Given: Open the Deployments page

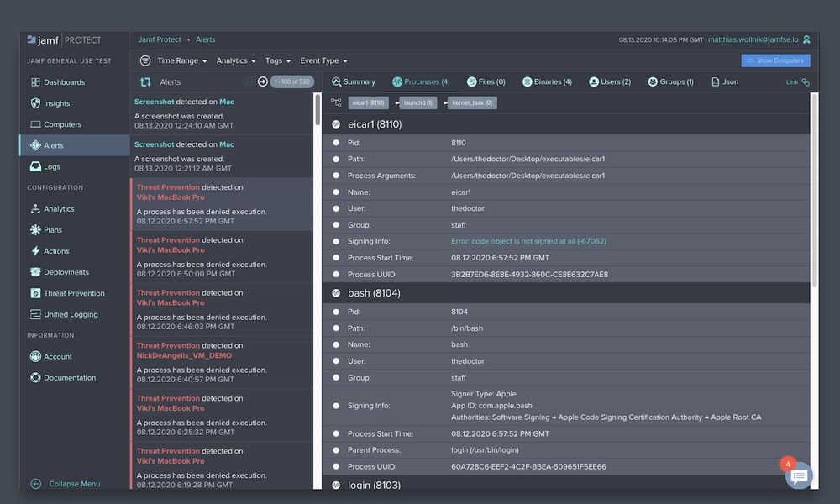Looking at the screenshot, I should click(60, 272).
